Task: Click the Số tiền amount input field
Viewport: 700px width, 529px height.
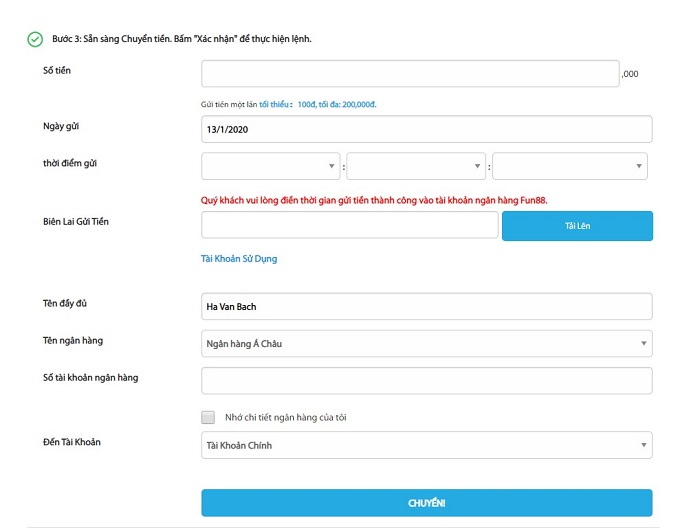Action: pos(410,74)
